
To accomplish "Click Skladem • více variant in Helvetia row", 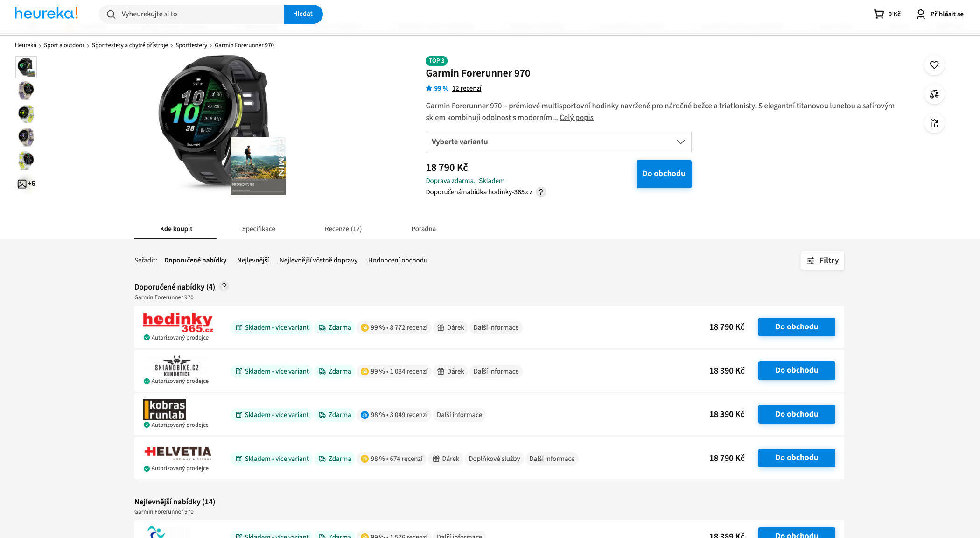I will click(x=272, y=459).
